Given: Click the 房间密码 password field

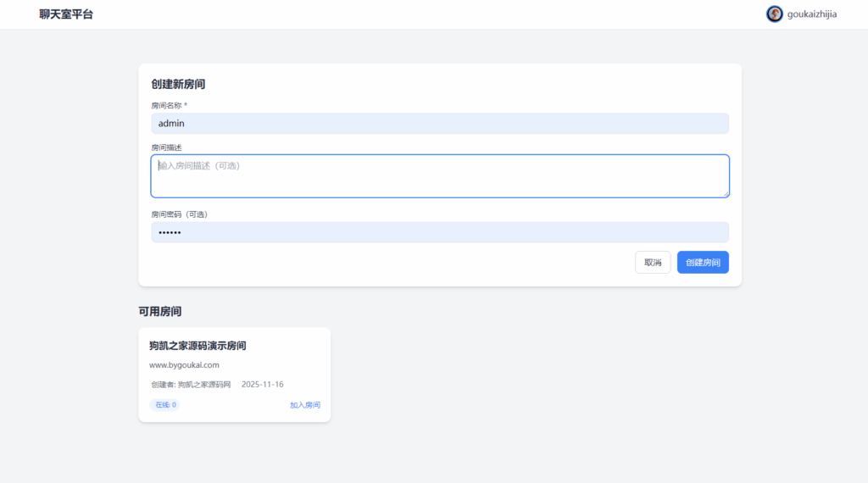Looking at the screenshot, I should (439, 232).
